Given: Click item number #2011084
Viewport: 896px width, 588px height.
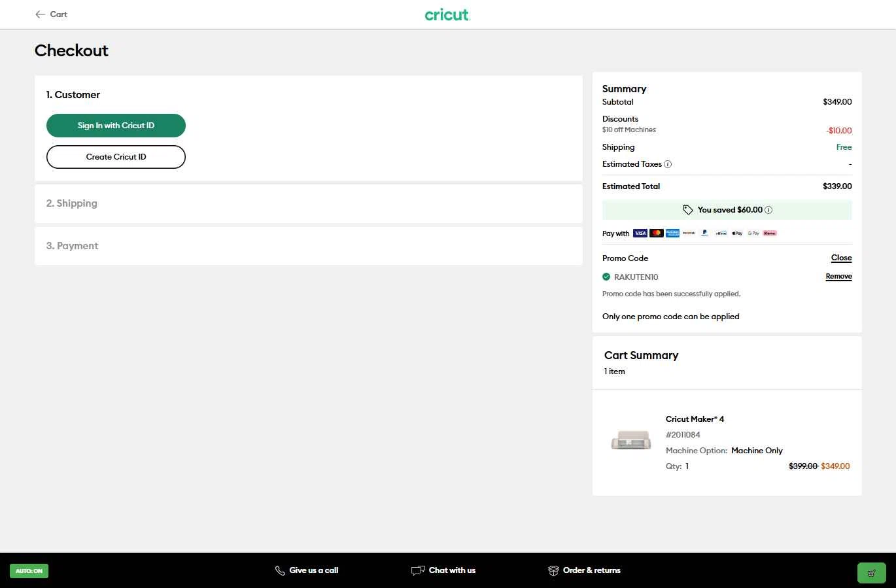Looking at the screenshot, I should click(x=683, y=435).
